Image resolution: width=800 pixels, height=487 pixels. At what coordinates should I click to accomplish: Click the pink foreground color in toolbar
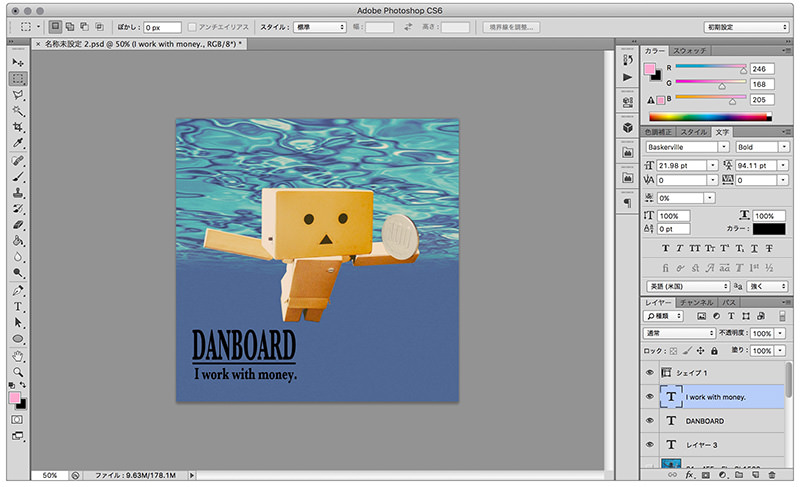click(14, 398)
